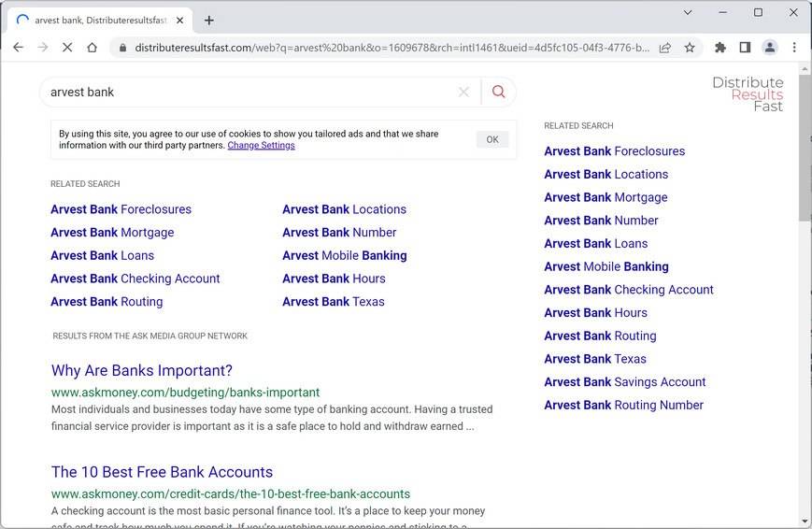Go to the browser home page
812x529 pixels.
pyautogui.click(x=92, y=48)
